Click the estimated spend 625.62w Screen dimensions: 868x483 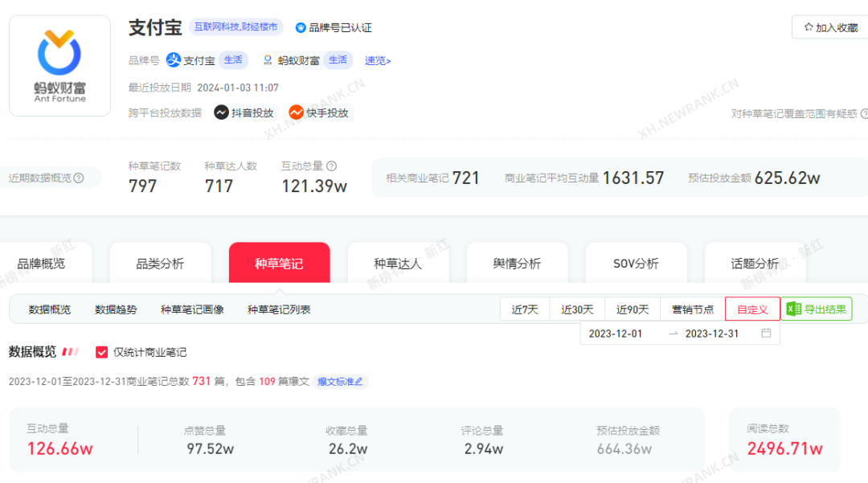pyautogui.click(x=787, y=178)
